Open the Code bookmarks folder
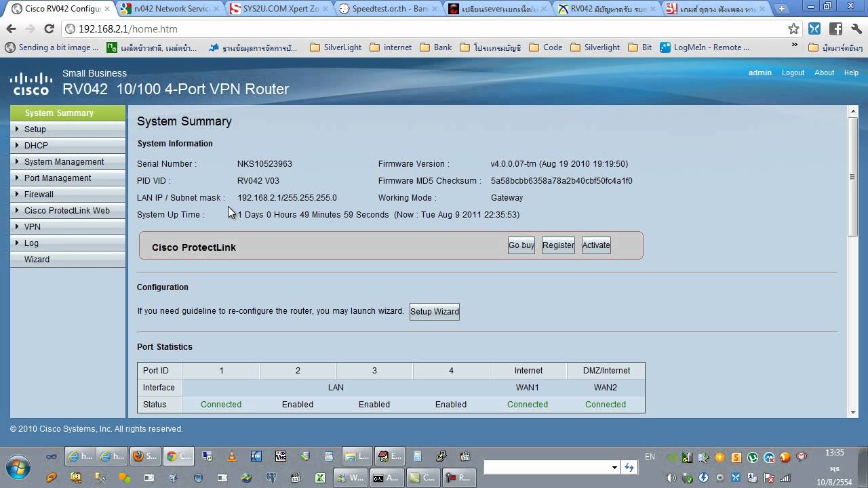The image size is (868, 488). (546, 47)
